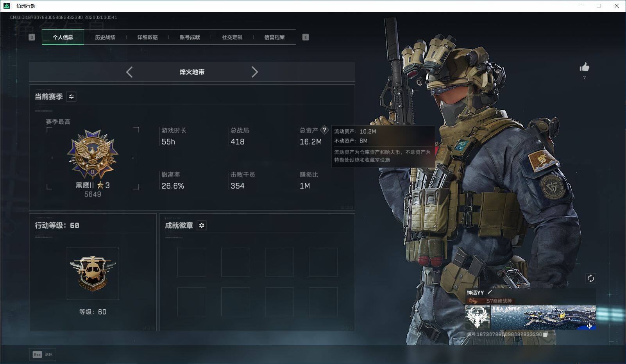This screenshot has height=364, width=626.
Task: Maximize the 三角洲行动 window
Action: pyautogui.click(x=599, y=6)
